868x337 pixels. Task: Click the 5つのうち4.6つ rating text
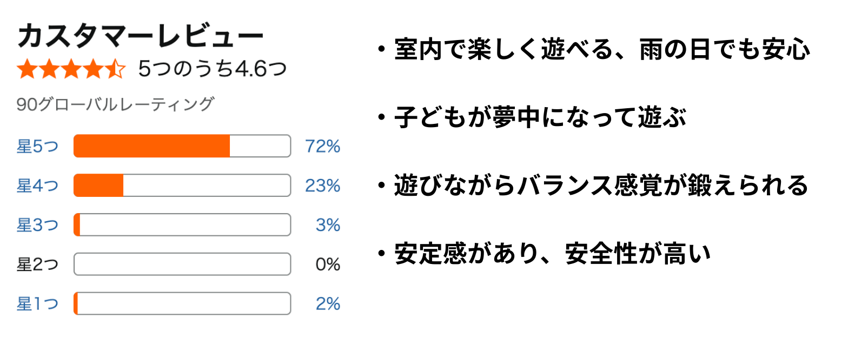coord(212,69)
